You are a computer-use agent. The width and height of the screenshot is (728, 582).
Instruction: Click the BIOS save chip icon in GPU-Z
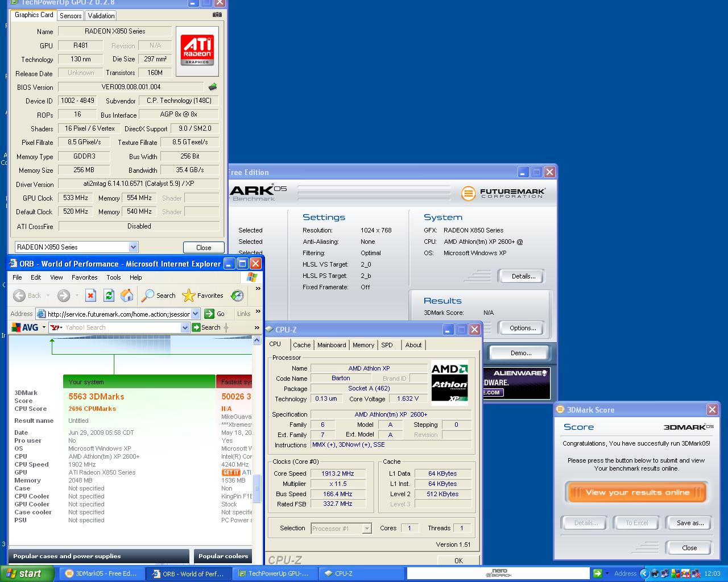point(213,87)
